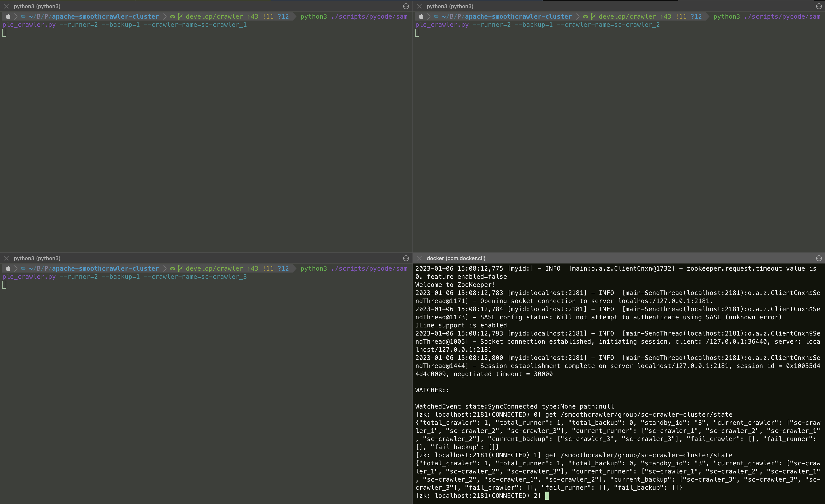
Task: Click cursor in top-left python3 pane
Action: click(x=4, y=33)
